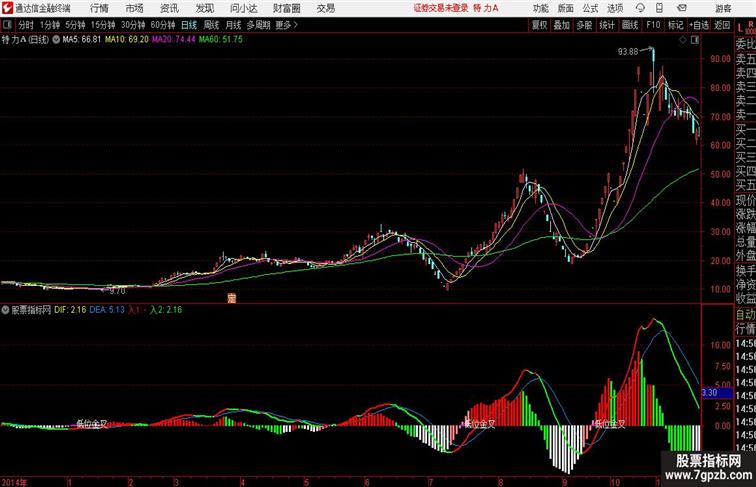756x487 pixels.
Task: Click the 叠加 overlay toolbar button
Action: click(x=562, y=25)
